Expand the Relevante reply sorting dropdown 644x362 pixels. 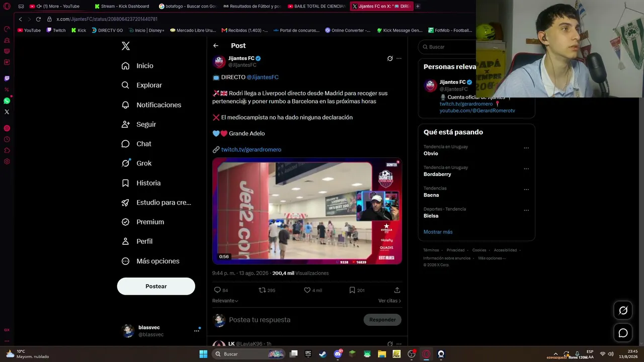pyautogui.click(x=225, y=301)
